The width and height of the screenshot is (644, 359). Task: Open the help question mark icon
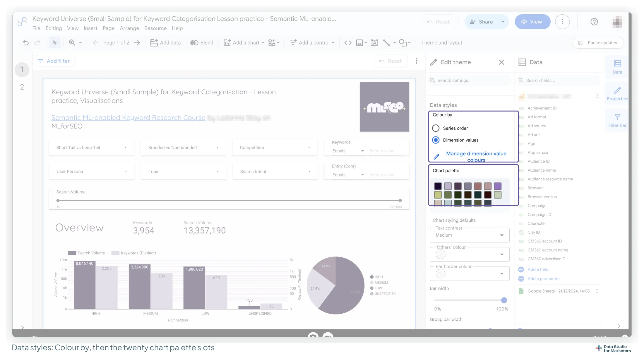pyautogui.click(x=594, y=22)
